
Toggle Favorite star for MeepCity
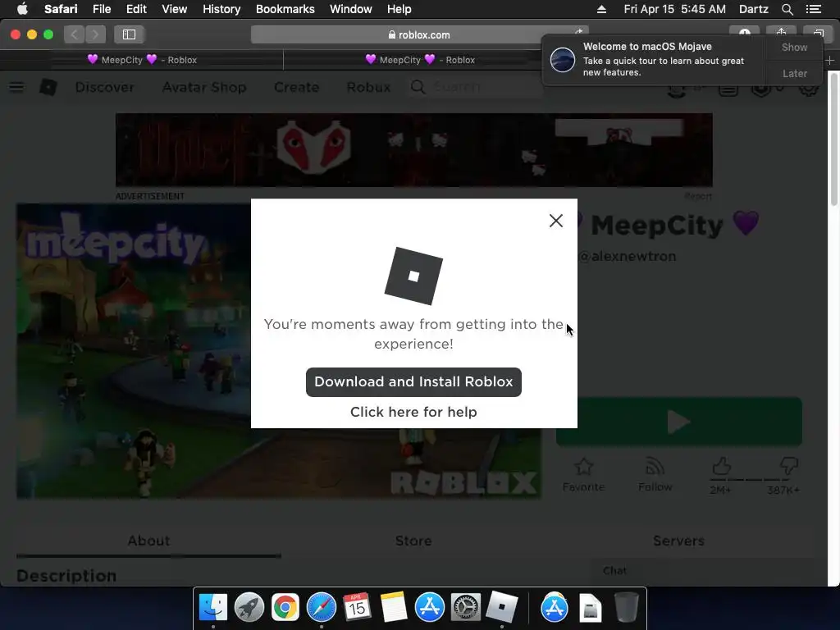[x=583, y=474]
